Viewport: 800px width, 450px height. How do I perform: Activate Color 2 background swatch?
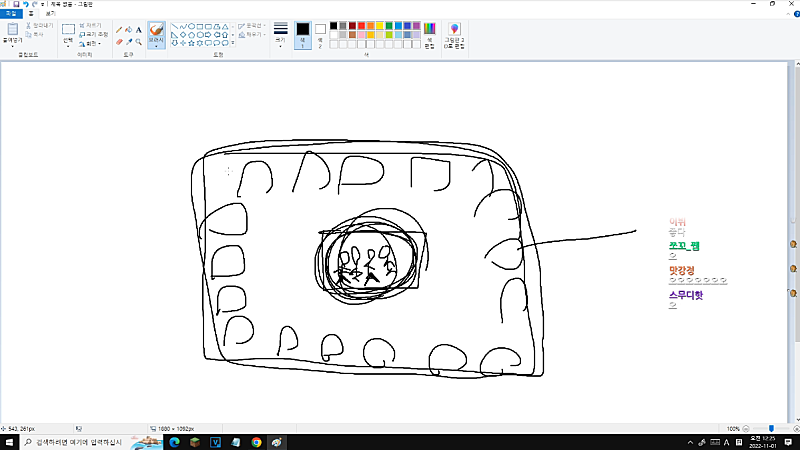[320, 35]
